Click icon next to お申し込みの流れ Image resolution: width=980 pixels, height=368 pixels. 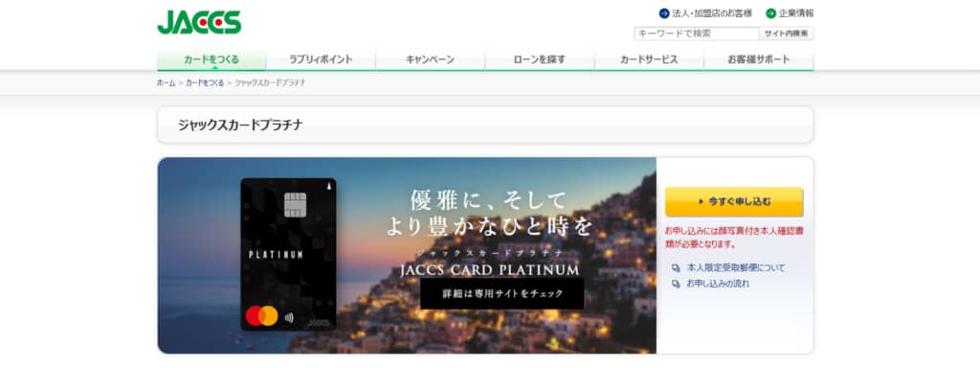676,284
